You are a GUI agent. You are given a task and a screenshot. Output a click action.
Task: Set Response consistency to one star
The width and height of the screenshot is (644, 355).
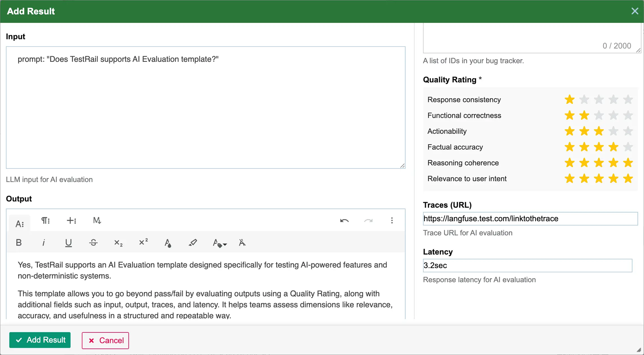[x=569, y=99]
